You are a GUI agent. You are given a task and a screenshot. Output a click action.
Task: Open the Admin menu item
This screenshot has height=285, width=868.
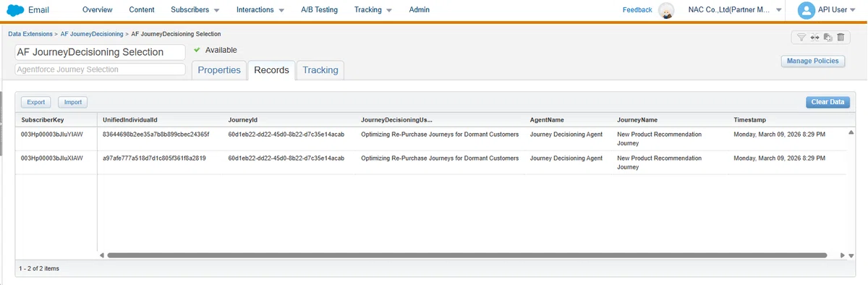(x=419, y=10)
